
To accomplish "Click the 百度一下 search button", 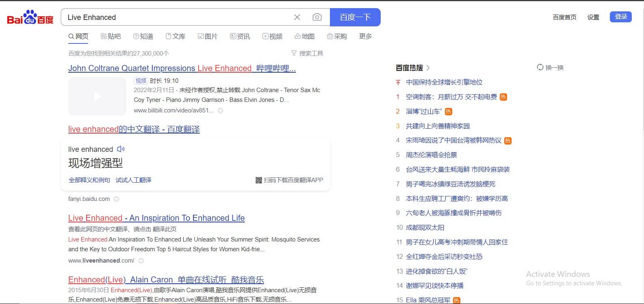I will tap(355, 17).
